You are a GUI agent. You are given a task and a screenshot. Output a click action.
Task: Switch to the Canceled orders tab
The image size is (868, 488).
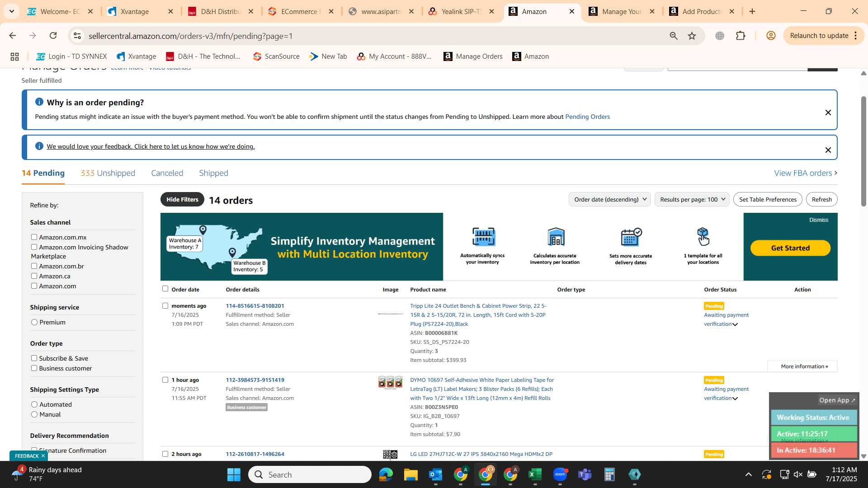tap(167, 173)
